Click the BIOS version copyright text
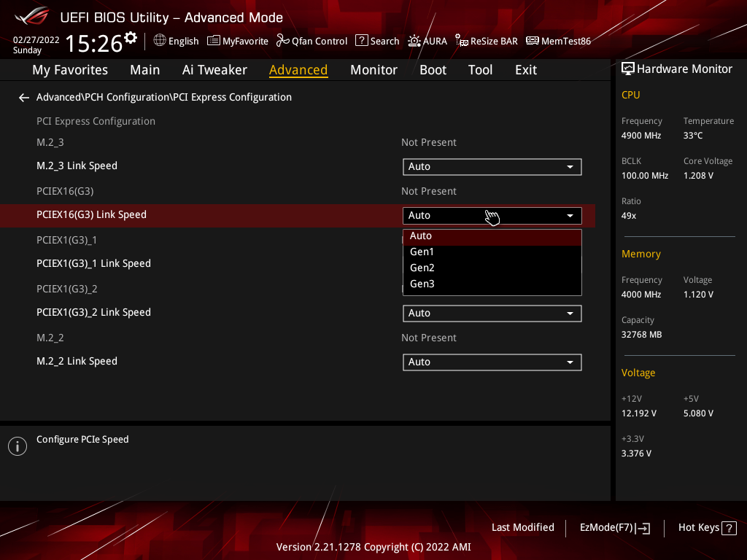The width and height of the screenshot is (747, 560). point(373,547)
